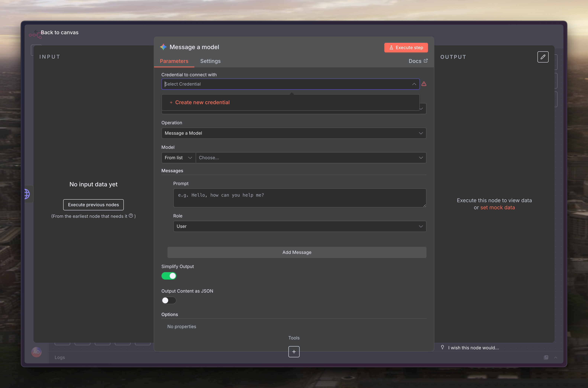Click the back arrow to canvas
588x388 pixels.
(36, 32)
